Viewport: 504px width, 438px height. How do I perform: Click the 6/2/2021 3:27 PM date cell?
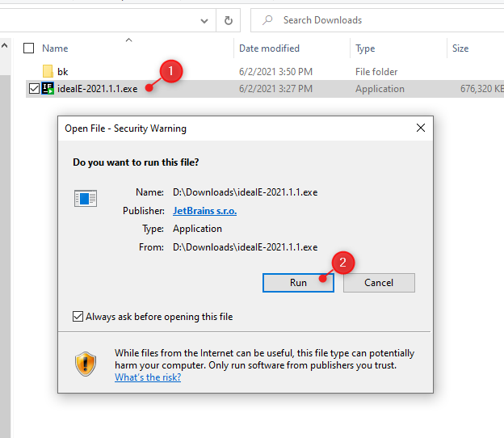[x=275, y=89]
